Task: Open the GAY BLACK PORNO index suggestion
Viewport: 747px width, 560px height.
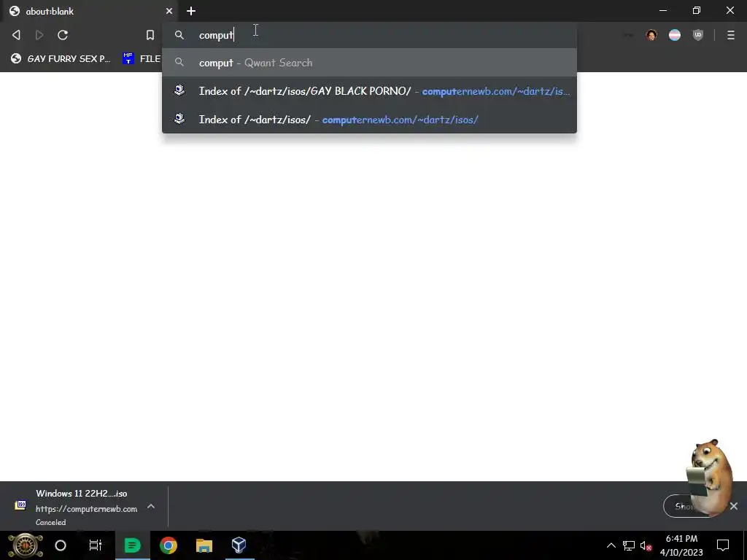Action: tap(369, 91)
